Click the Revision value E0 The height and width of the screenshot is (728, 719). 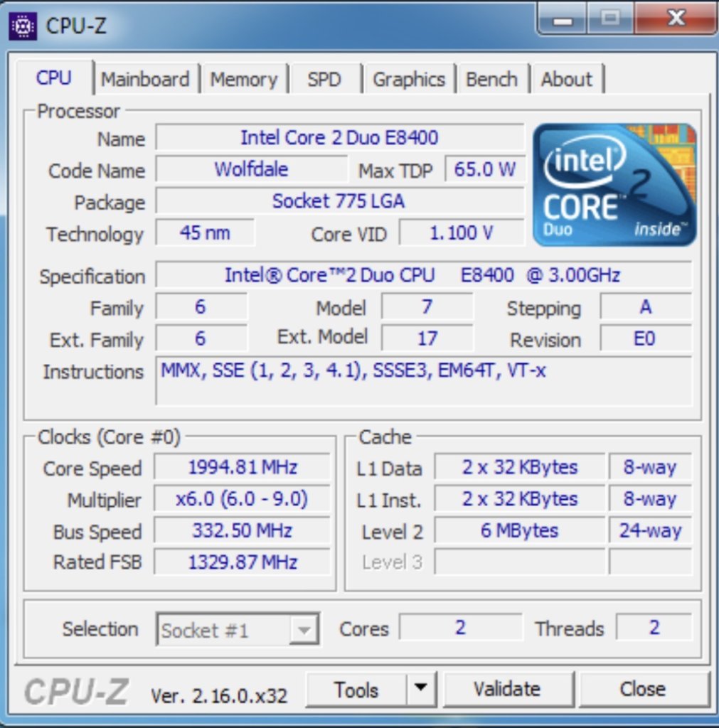[x=645, y=338]
